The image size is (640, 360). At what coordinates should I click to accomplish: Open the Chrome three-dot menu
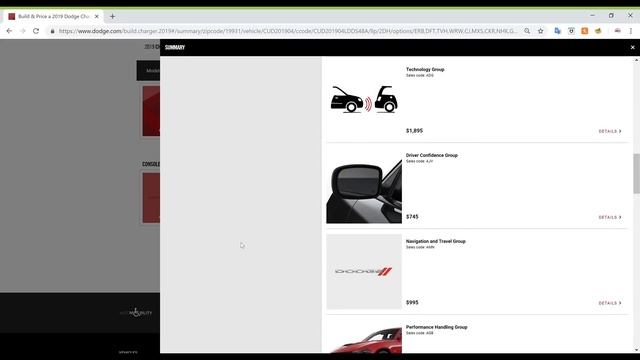click(631, 31)
